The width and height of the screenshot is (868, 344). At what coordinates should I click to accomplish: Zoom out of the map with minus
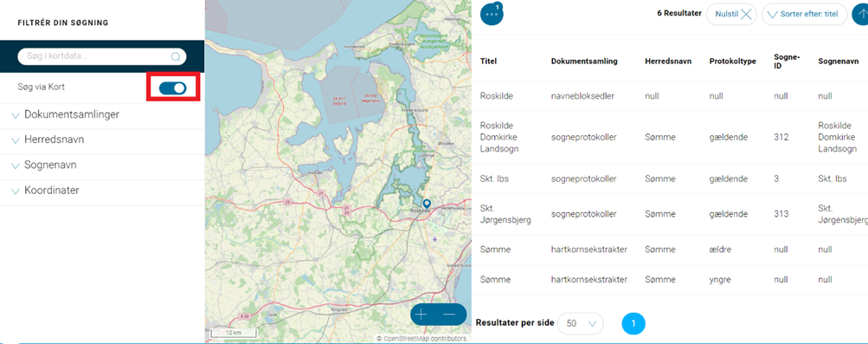click(x=449, y=315)
